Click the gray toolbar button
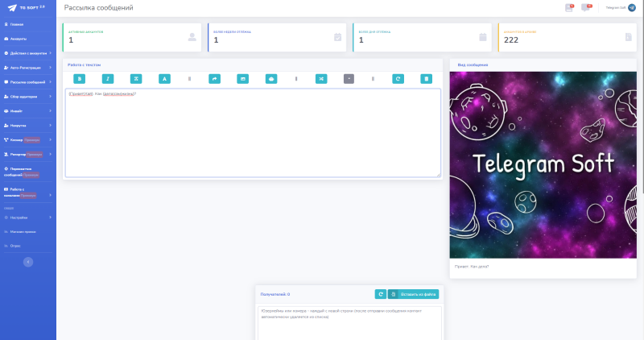 [349, 79]
